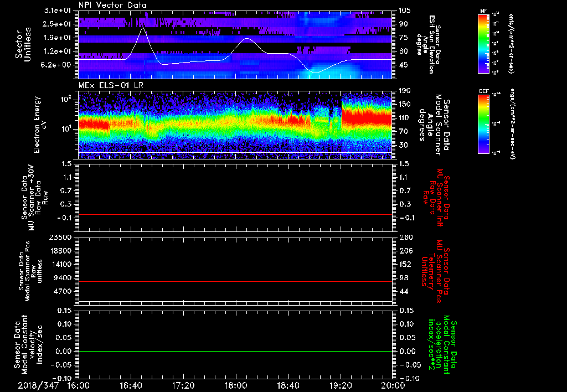567x392 pixels.
Task: Click the '16:40' time tick label
Action: (x=131, y=386)
